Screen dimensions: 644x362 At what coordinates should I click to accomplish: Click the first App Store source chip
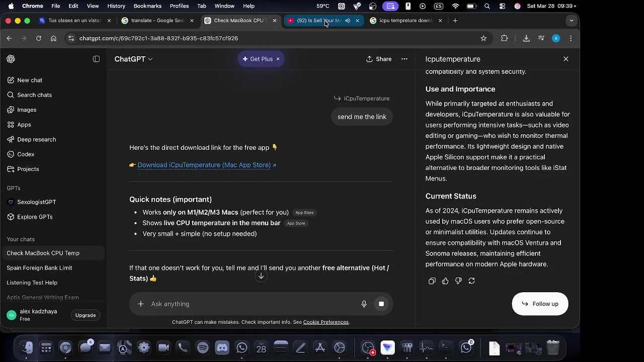pyautogui.click(x=304, y=213)
